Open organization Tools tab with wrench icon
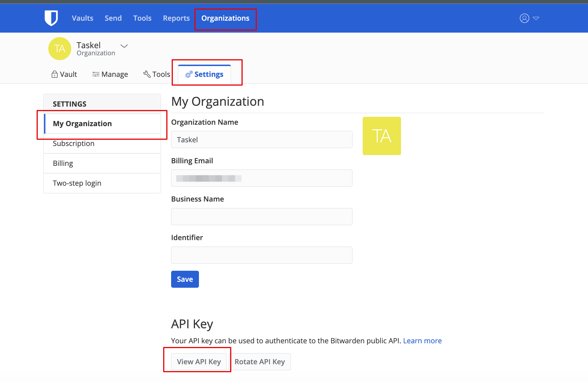Viewport: 588px width, 381px height. tap(157, 74)
